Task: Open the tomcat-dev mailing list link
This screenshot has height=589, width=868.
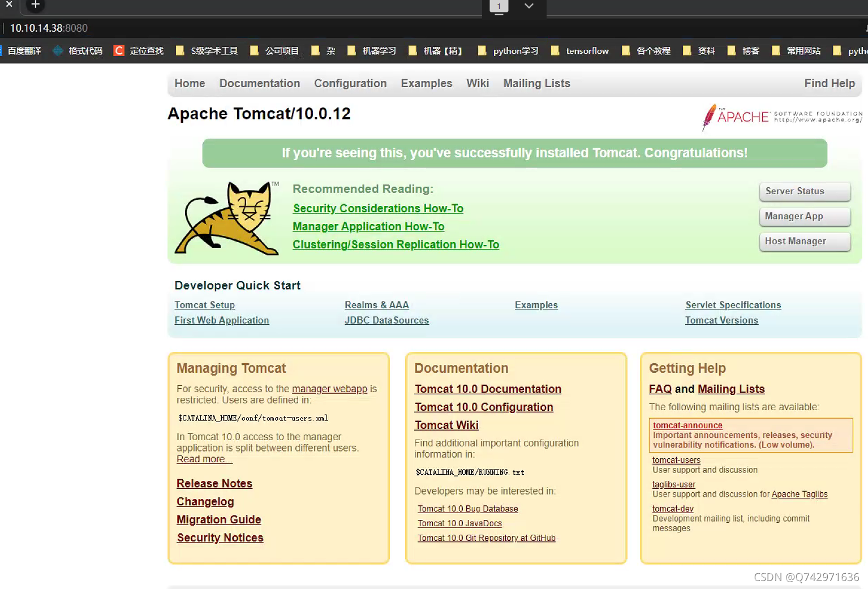Action: pyautogui.click(x=673, y=509)
